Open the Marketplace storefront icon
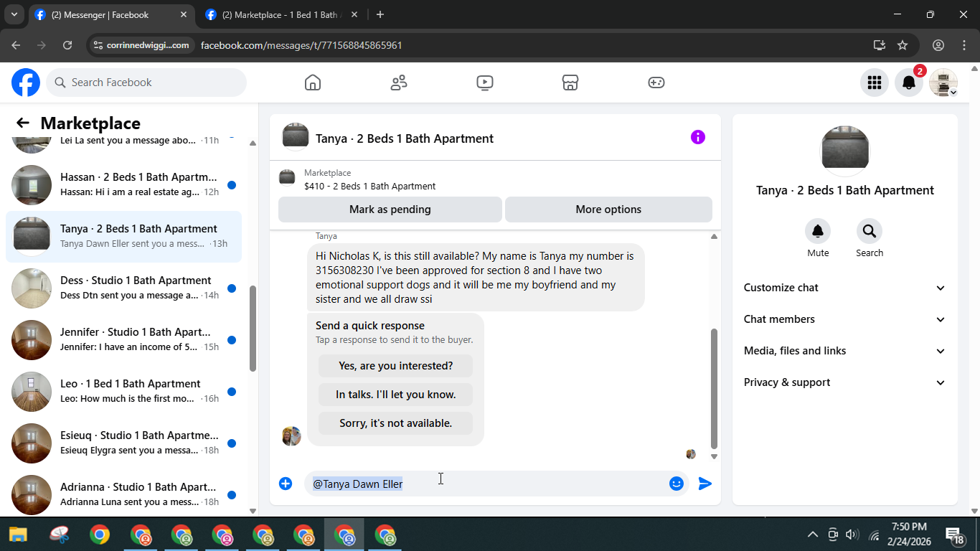 click(570, 83)
